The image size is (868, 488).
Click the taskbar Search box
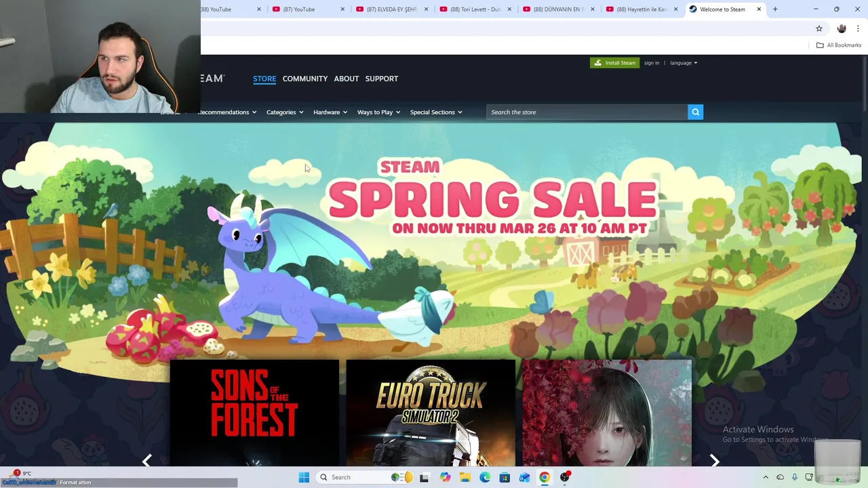tap(365, 477)
